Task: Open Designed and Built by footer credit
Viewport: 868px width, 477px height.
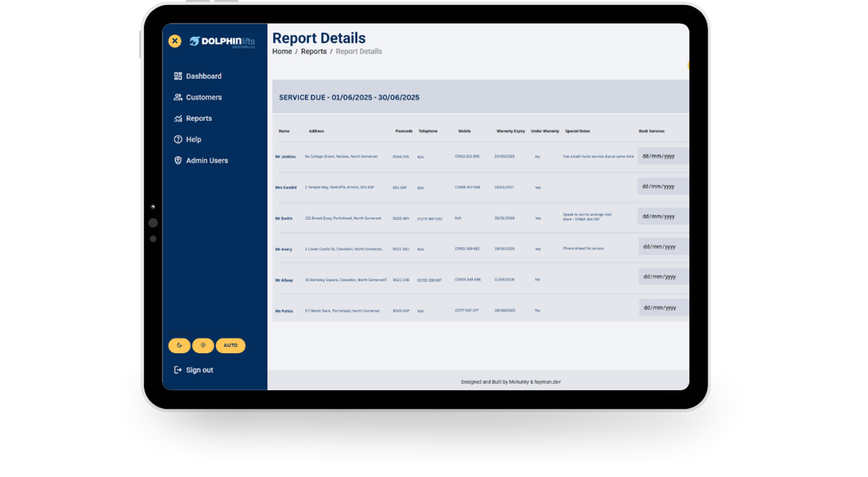Action: (x=511, y=382)
